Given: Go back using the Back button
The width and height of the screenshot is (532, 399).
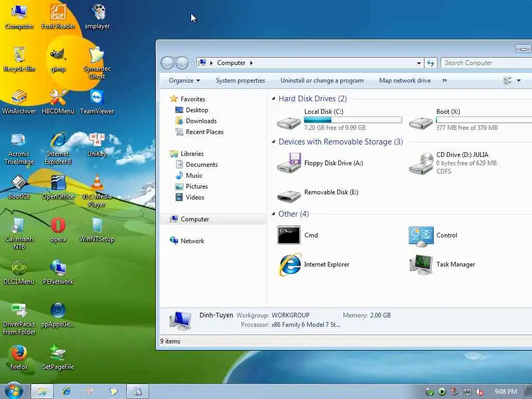Looking at the screenshot, I should pyautogui.click(x=167, y=63).
